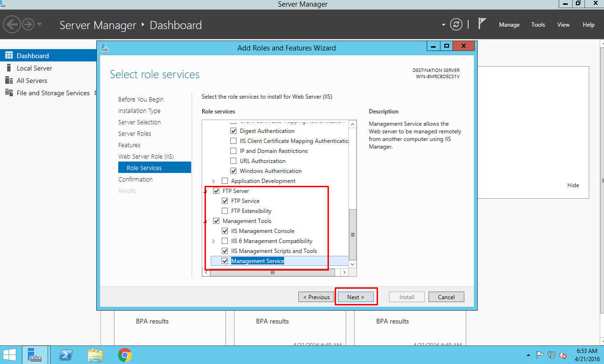
Task: Open the Action Center flag in system tray
Action: [540, 355]
